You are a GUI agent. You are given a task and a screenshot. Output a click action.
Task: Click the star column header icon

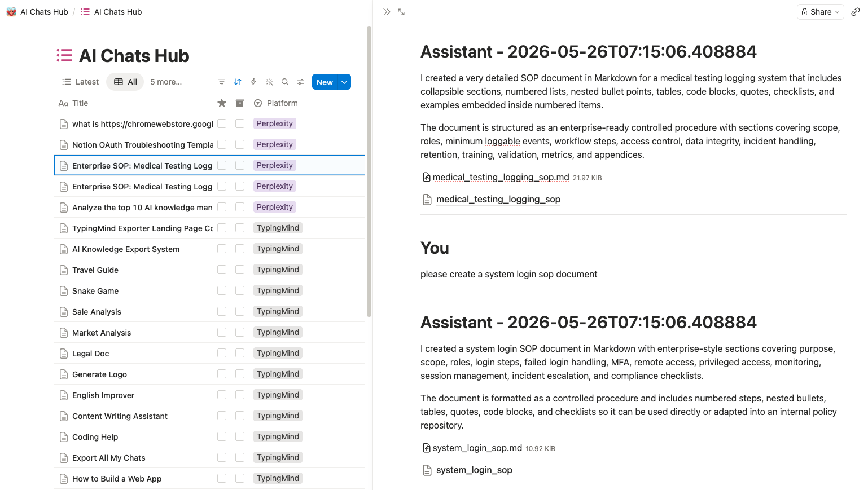click(222, 103)
